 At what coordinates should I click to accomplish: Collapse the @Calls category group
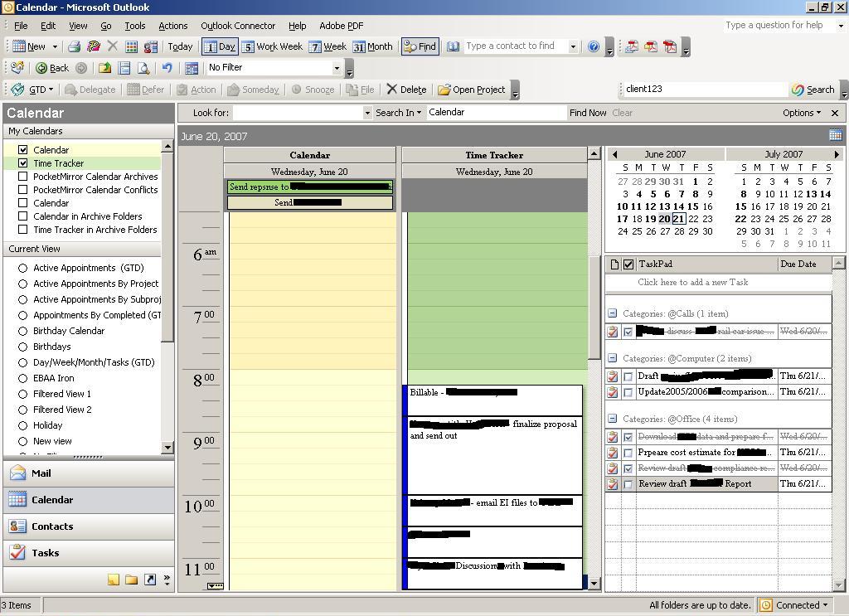coord(612,313)
